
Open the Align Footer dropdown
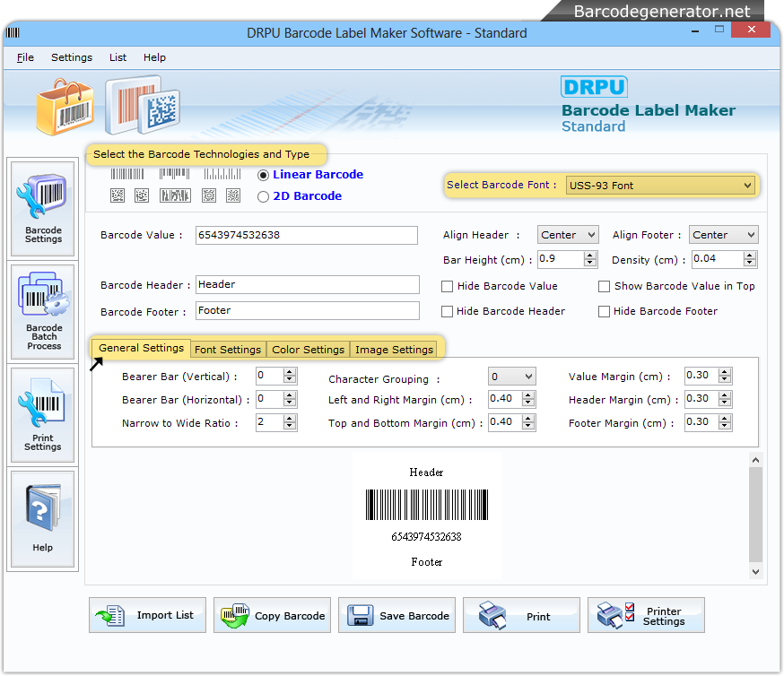[x=724, y=235]
